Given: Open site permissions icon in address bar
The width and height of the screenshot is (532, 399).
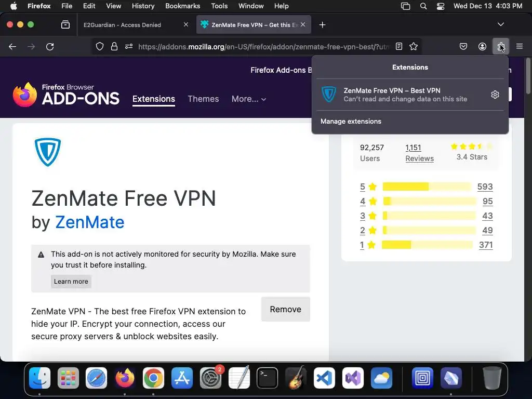Looking at the screenshot, I should (x=129, y=46).
